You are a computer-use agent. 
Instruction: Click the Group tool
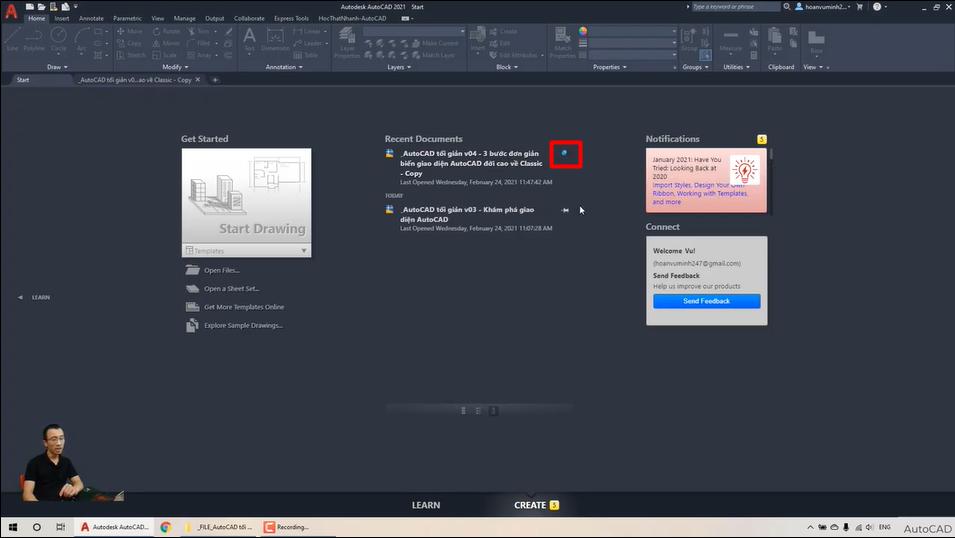(x=689, y=39)
